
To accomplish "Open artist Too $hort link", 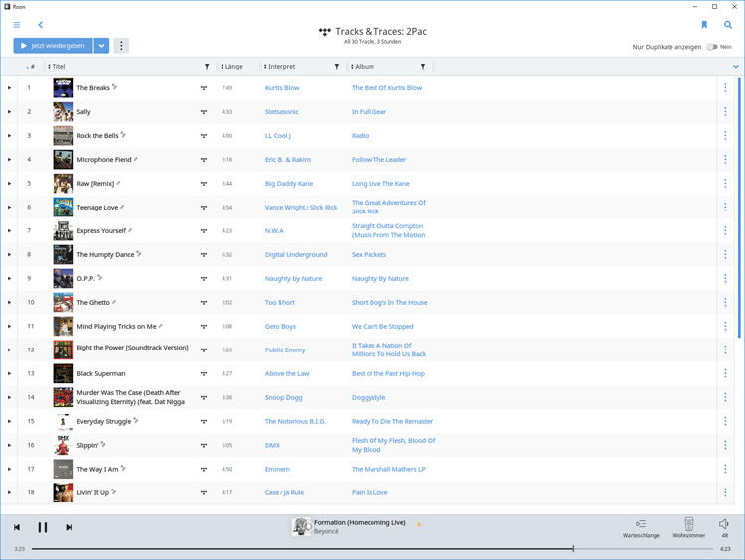I will 280,302.
